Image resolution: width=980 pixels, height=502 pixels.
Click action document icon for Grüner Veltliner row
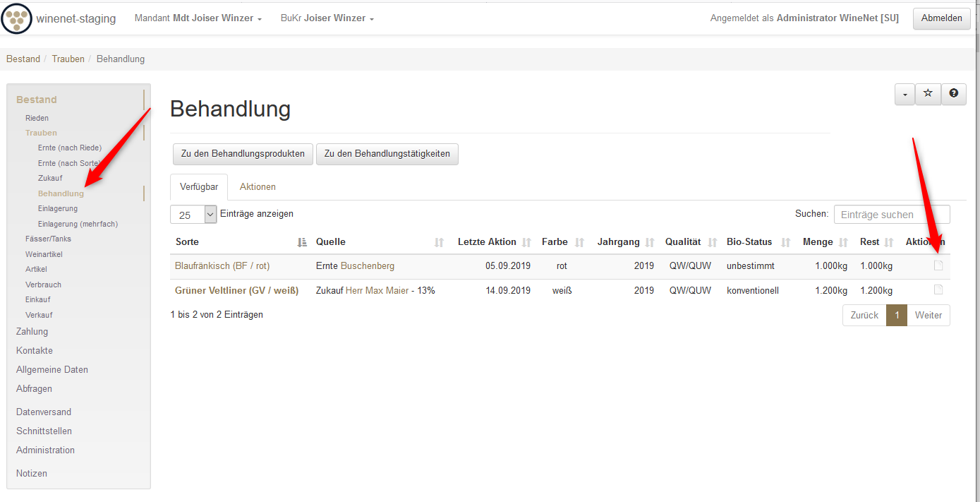click(938, 289)
